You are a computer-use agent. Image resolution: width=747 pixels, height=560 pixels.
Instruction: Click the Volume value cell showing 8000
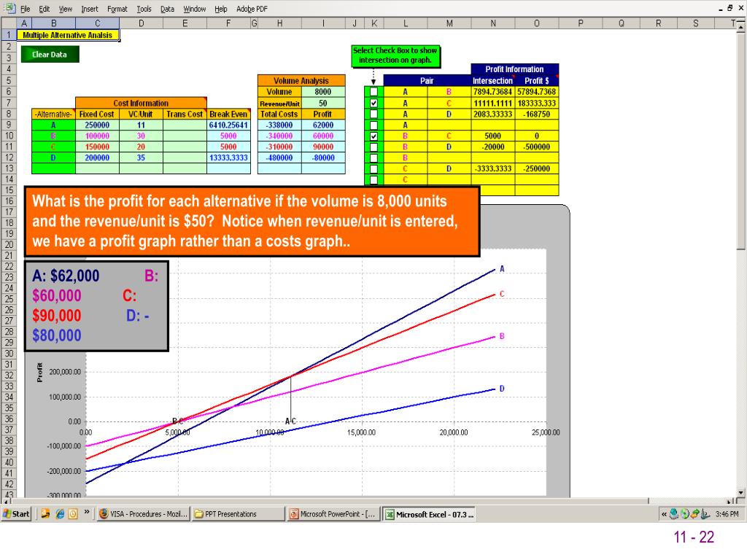coord(323,92)
